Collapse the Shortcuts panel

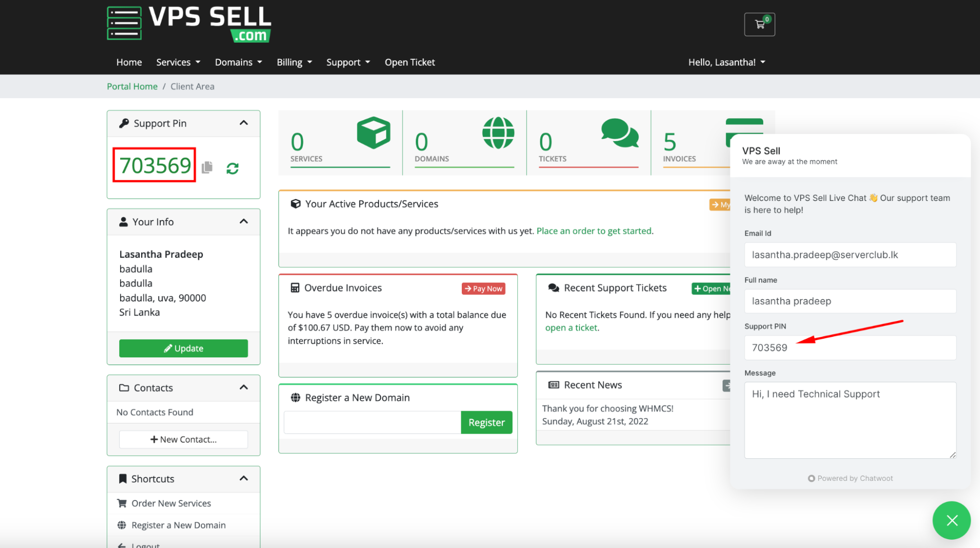pyautogui.click(x=244, y=478)
